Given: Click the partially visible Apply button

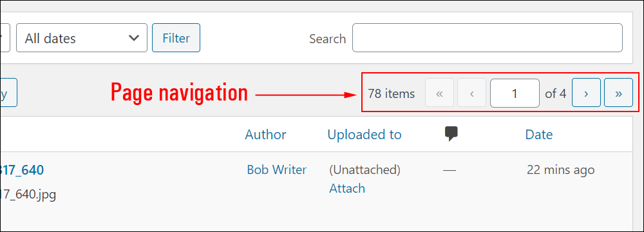Looking at the screenshot, I should pyautogui.click(x=9, y=93).
